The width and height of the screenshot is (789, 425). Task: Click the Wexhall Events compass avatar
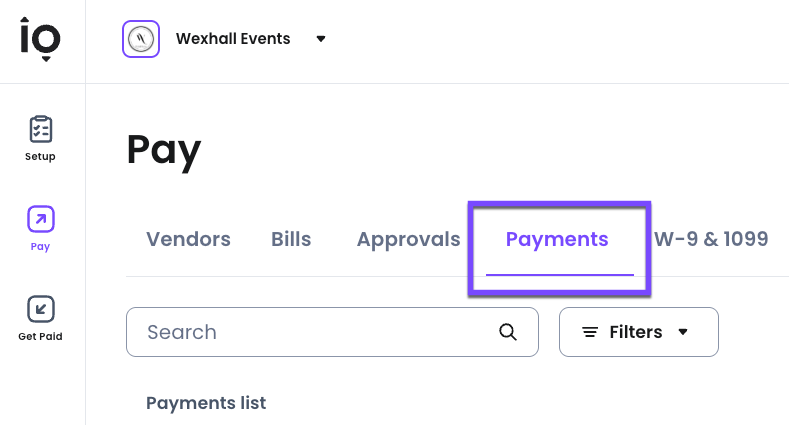[x=141, y=40]
